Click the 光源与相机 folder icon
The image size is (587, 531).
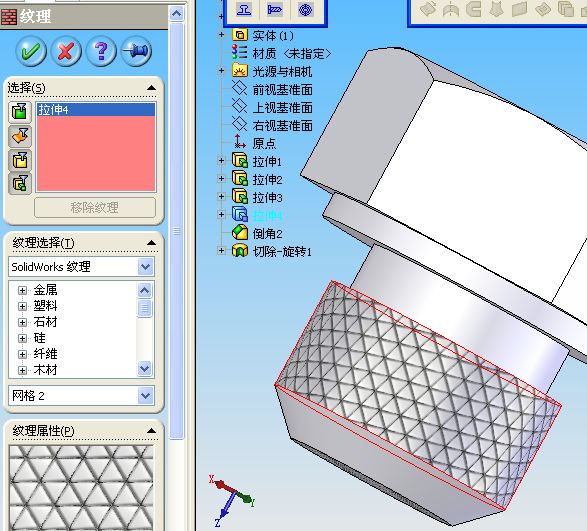point(240,71)
